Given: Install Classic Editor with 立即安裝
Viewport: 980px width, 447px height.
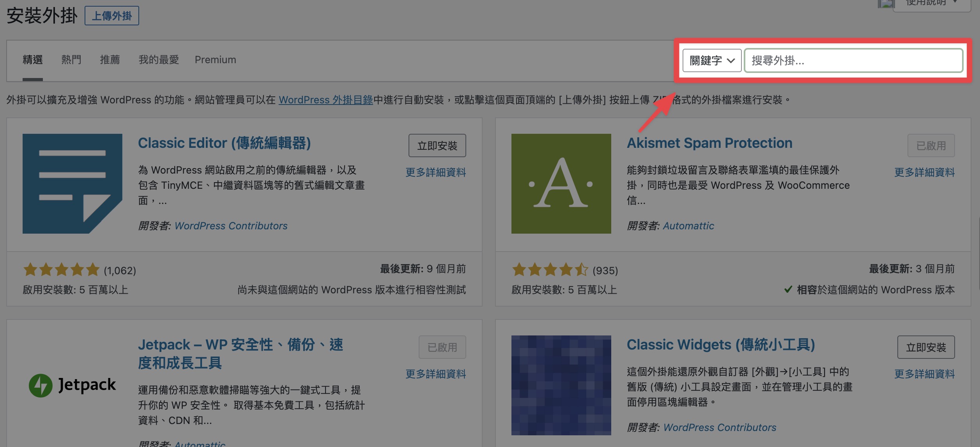Looking at the screenshot, I should 437,145.
